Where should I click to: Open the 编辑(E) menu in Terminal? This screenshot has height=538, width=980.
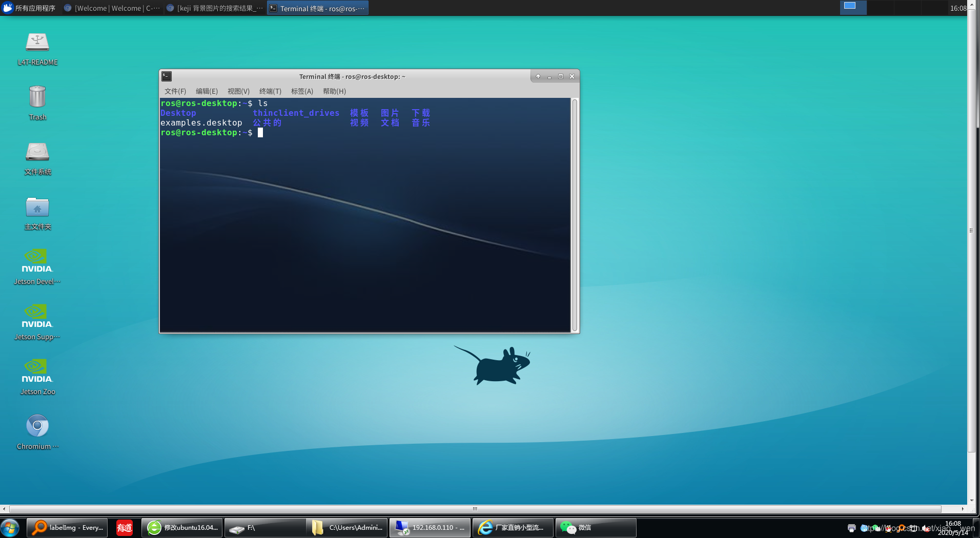click(207, 91)
